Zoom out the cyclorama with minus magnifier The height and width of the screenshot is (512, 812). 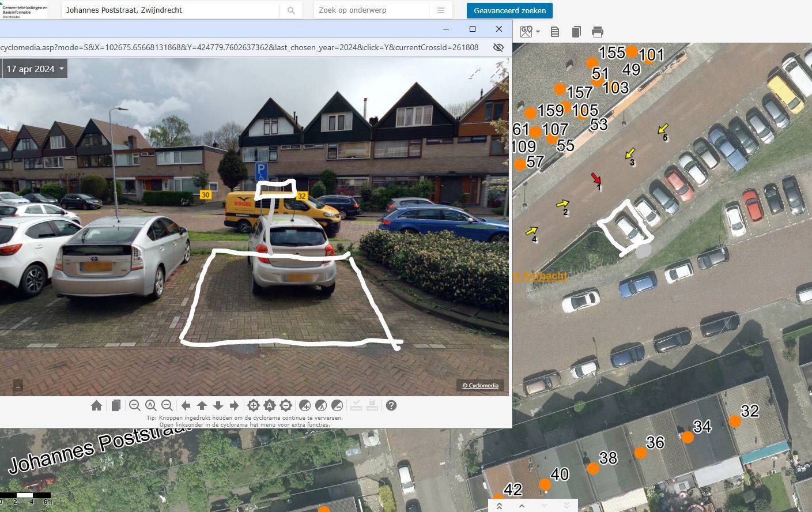tap(167, 405)
